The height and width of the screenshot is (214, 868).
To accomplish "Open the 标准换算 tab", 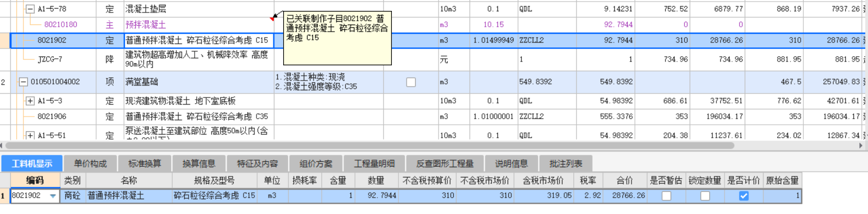I will click(145, 163).
